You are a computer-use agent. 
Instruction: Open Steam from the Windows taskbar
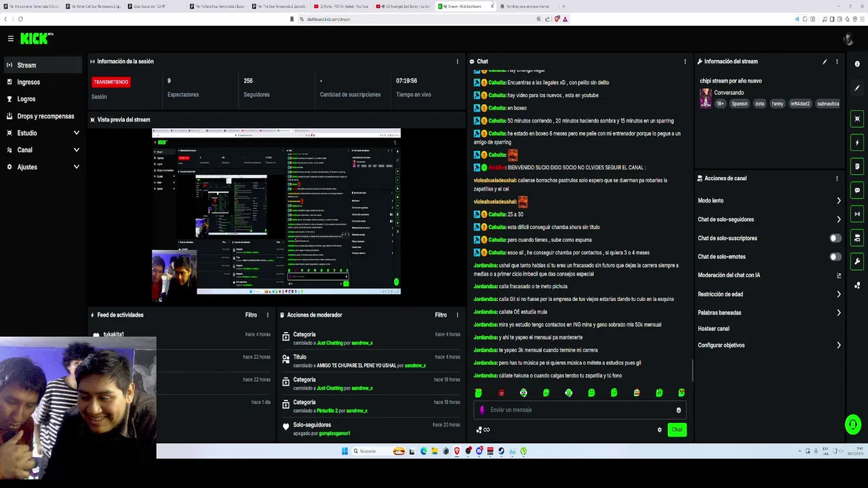pos(501,451)
